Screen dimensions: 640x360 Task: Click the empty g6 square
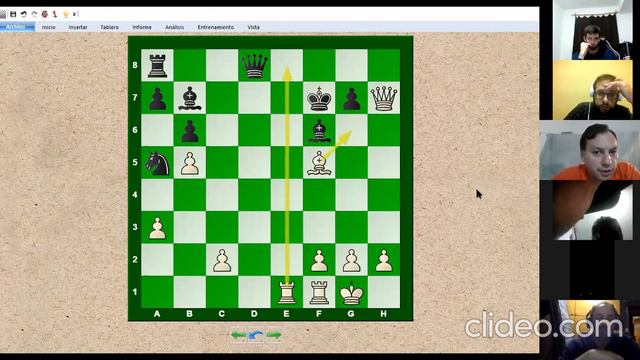coord(351,130)
